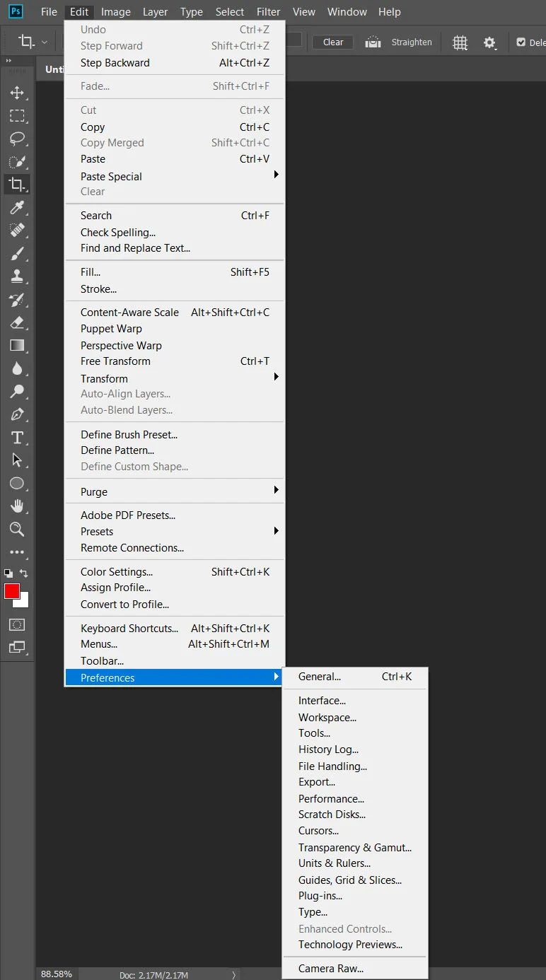Open Scratch Disks preferences
Image resolution: width=546 pixels, height=980 pixels.
click(x=355, y=814)
